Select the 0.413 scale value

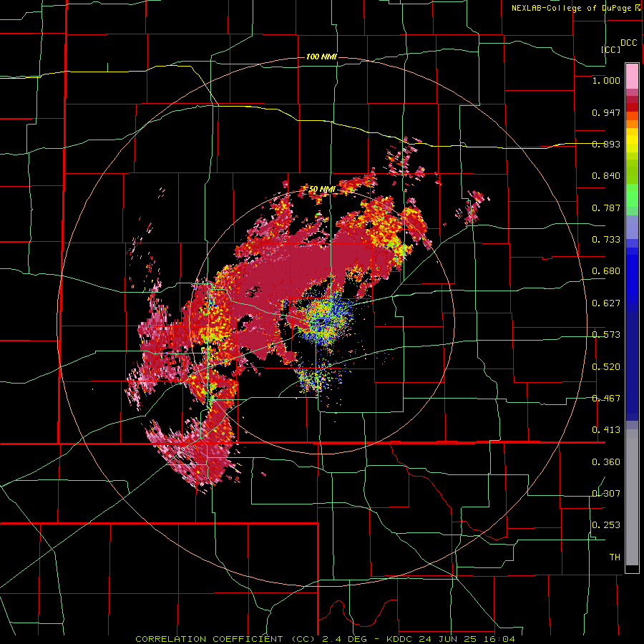(x=606, y=430)
